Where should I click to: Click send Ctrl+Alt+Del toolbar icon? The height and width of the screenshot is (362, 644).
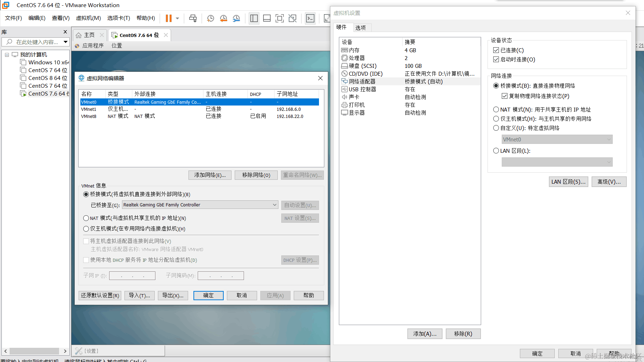pyautogui.click(x=193, y=18)
